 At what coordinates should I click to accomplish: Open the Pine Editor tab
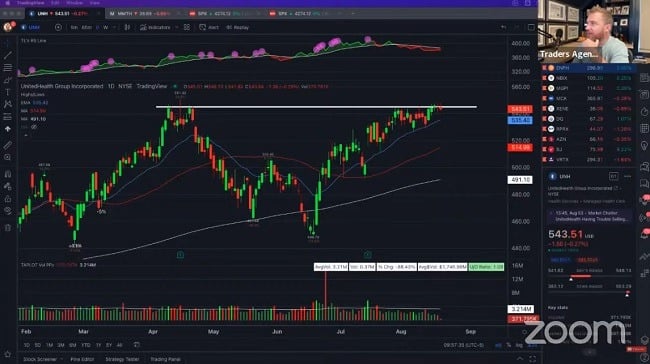click(82, 359)
